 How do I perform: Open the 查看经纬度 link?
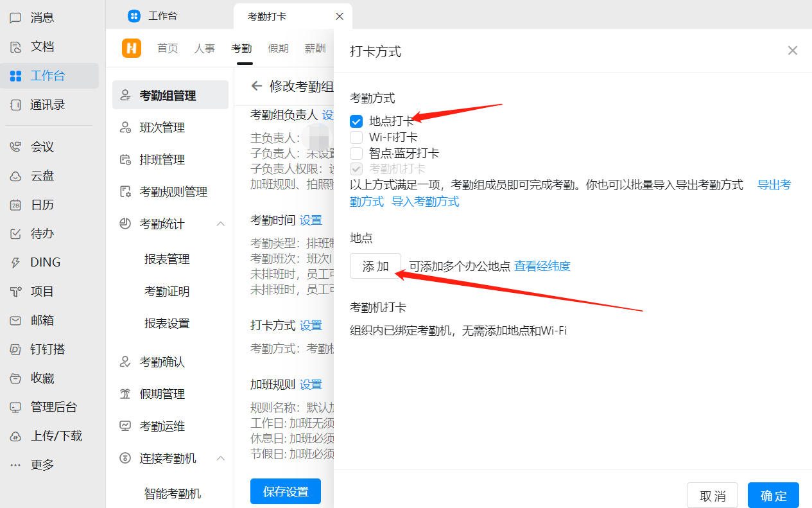pos(542,266)
